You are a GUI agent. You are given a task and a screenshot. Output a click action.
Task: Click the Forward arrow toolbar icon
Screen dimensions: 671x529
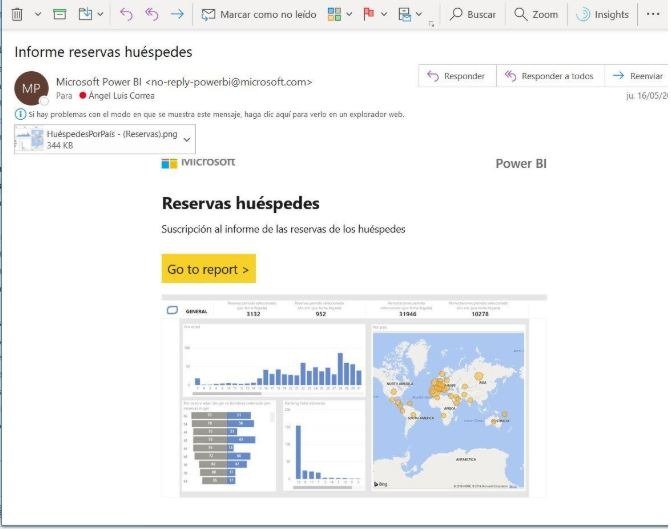(177, 15)
